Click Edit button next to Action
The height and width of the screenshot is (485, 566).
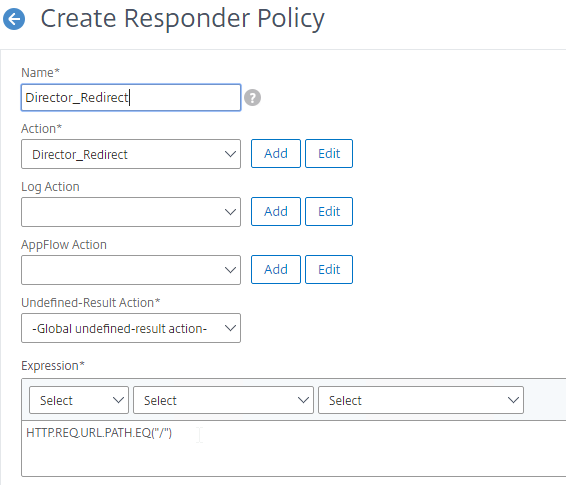tap(329, 153)
